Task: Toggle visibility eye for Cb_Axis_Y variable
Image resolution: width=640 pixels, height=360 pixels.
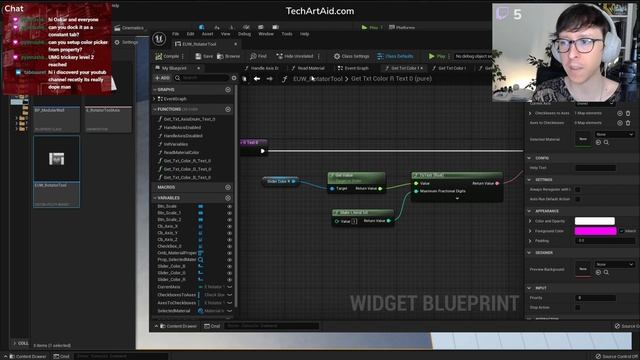Action: pyautogui.click(x=229, y=233)
